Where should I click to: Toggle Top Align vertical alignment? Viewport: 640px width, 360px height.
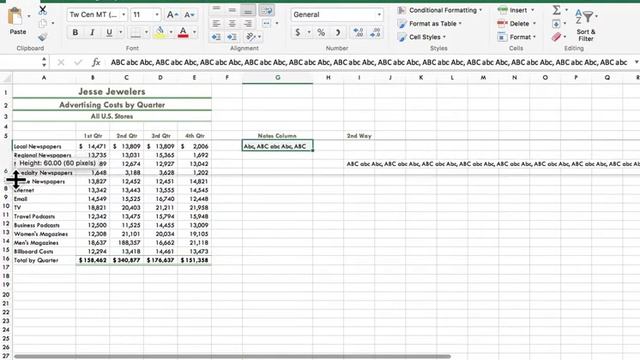click(x=216, y=10)
